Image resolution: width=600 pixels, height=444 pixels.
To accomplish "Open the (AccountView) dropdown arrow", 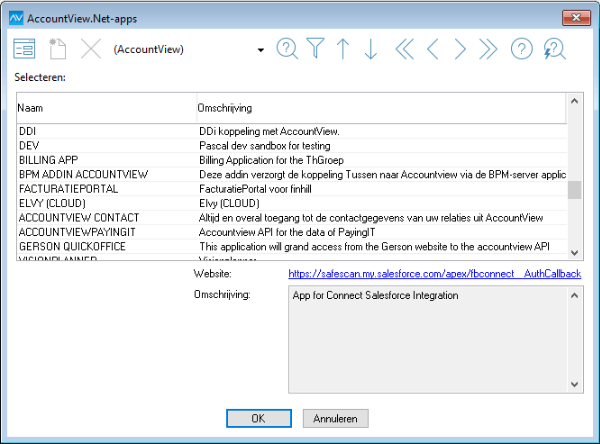I will [261, 50].
